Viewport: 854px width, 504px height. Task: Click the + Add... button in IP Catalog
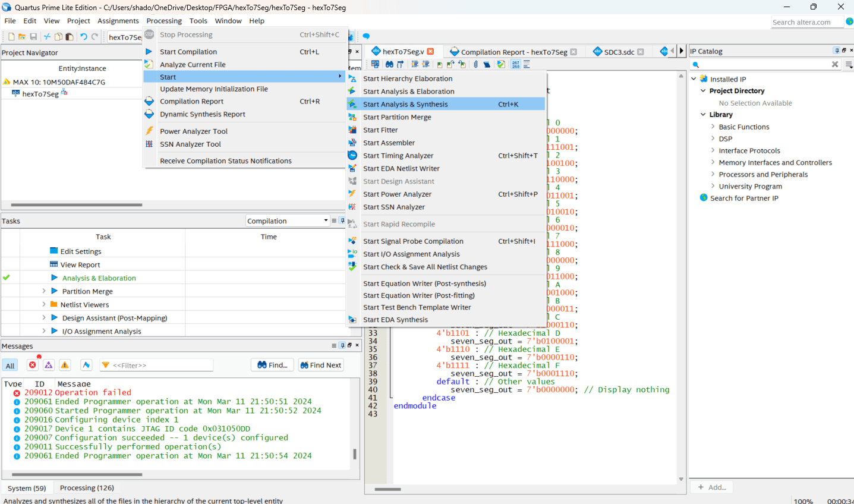coord(712,487)
